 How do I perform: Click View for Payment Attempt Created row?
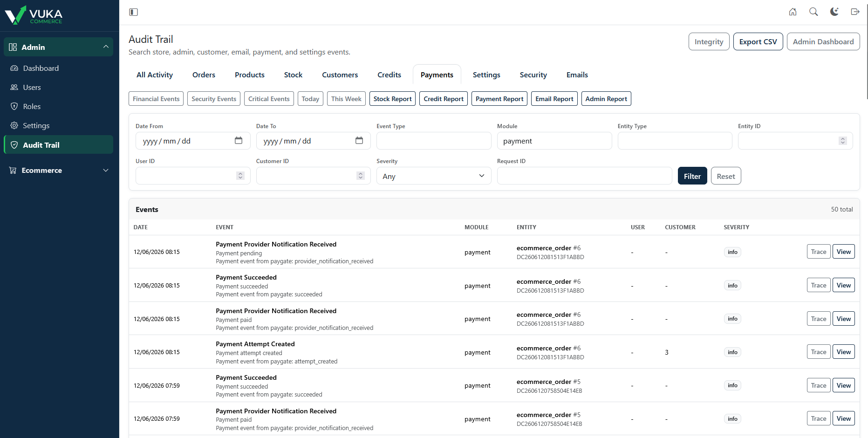pos(844,352)
